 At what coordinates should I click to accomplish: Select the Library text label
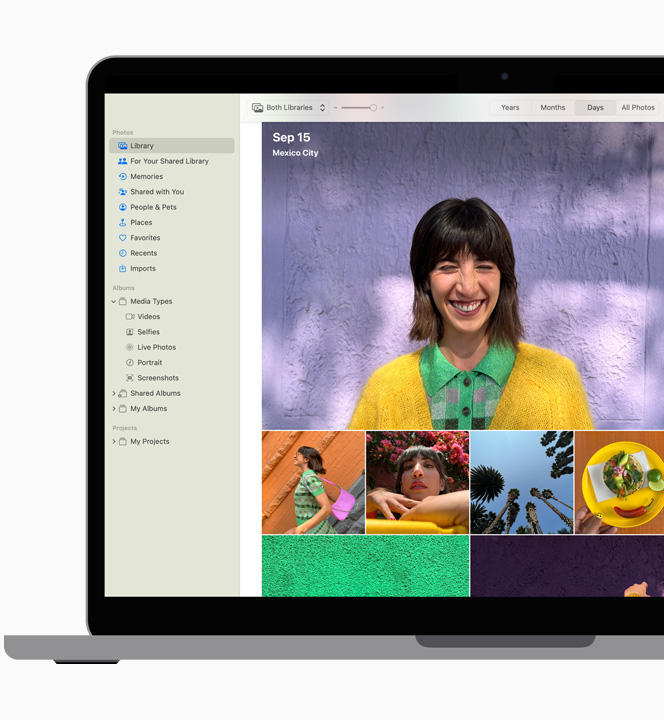[x=142, y=146]
